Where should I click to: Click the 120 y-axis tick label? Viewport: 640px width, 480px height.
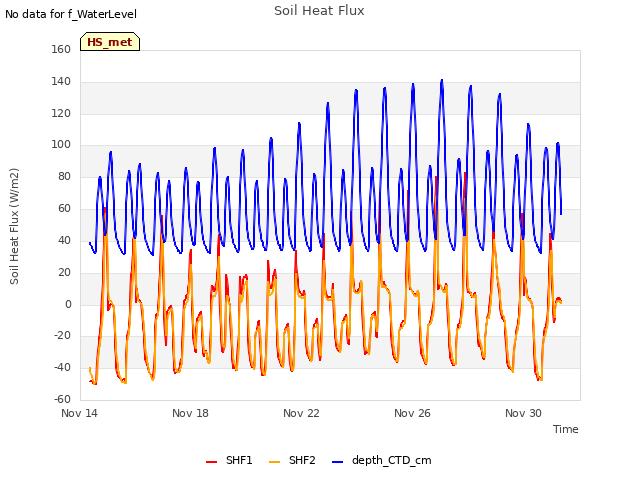(61, 113)
